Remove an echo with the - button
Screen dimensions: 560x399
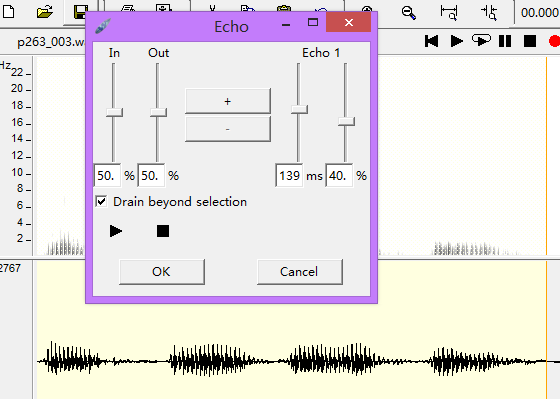click(x=228, y=129)
